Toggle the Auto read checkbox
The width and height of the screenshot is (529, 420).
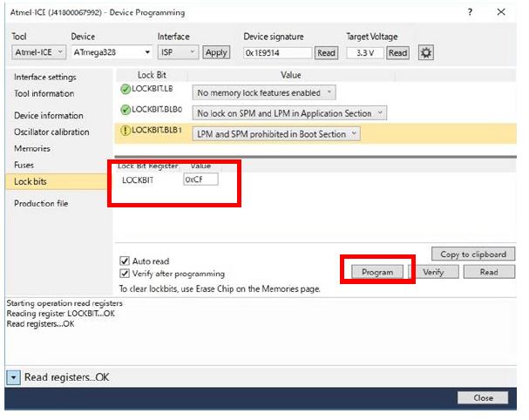click(x=124, y=261)
